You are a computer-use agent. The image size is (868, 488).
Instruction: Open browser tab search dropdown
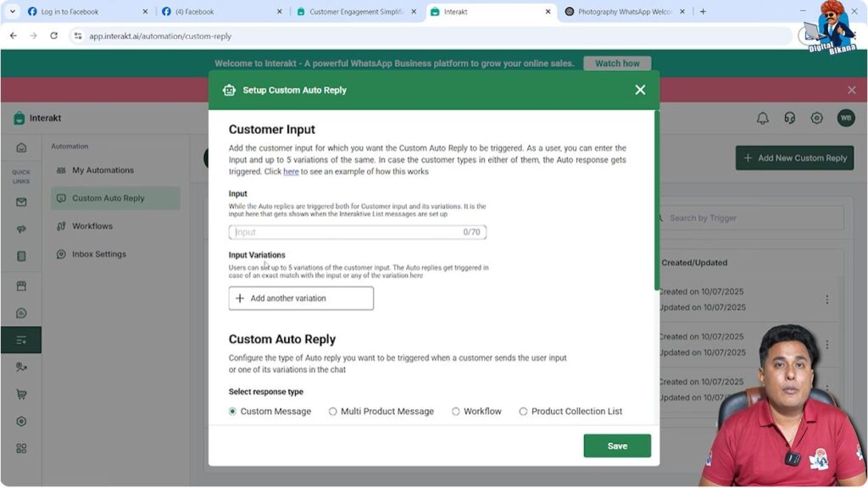point(12,12)
